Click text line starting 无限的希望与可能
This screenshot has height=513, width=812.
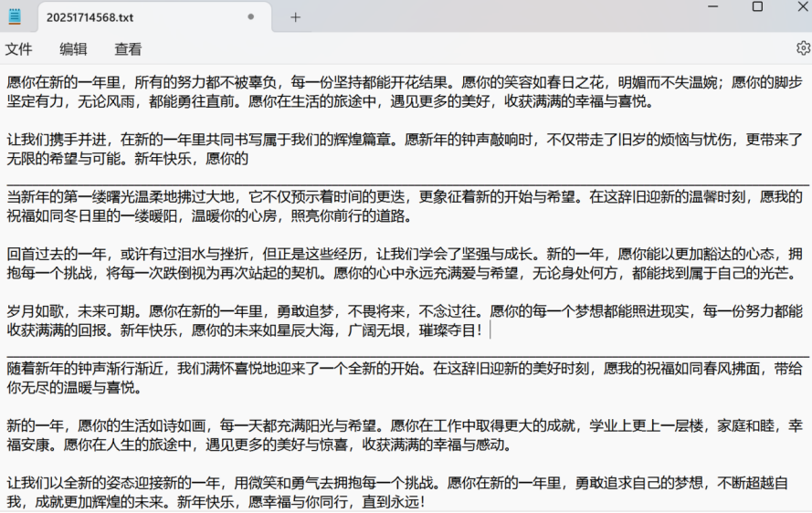click(x=127, y=159)
